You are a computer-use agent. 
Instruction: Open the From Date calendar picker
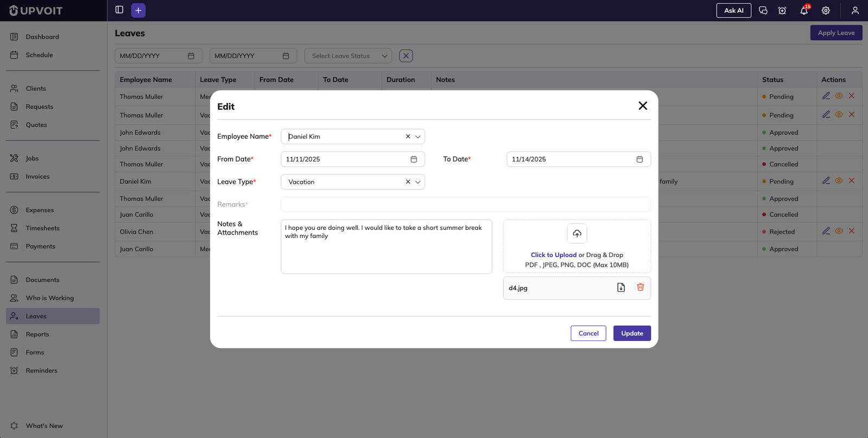pos(413,159)
